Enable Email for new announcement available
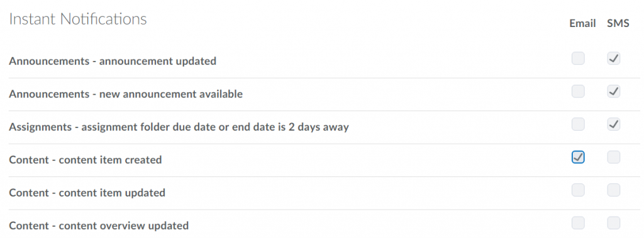 tap(578, 92)
